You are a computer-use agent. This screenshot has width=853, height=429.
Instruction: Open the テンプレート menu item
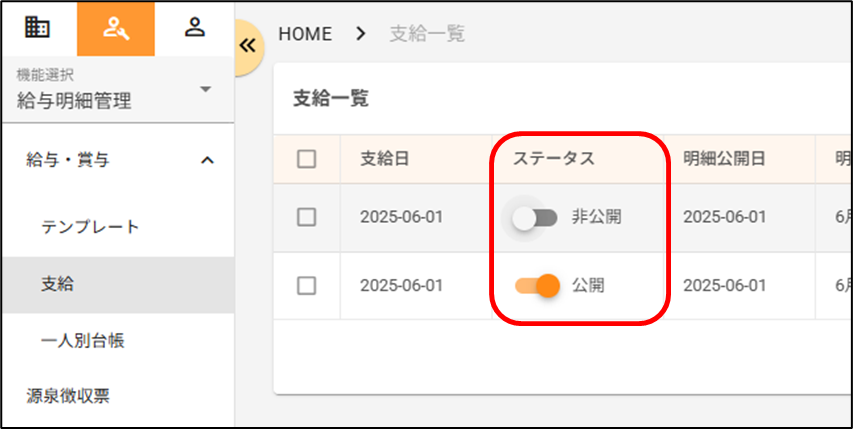[90, 227]
